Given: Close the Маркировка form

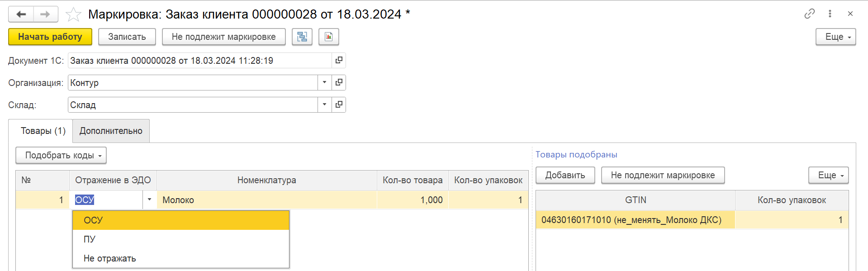Looking at the screenshot, I should coord(850,14).
